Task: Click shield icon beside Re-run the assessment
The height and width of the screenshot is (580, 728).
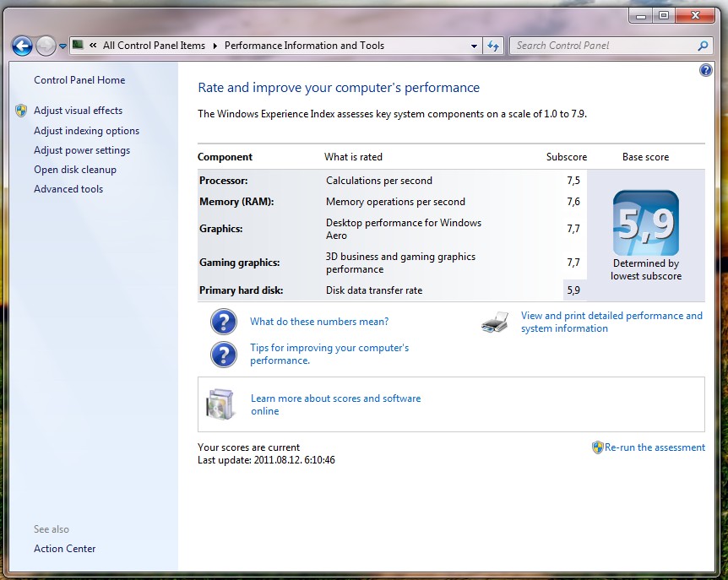Action: tap(597, 447)
